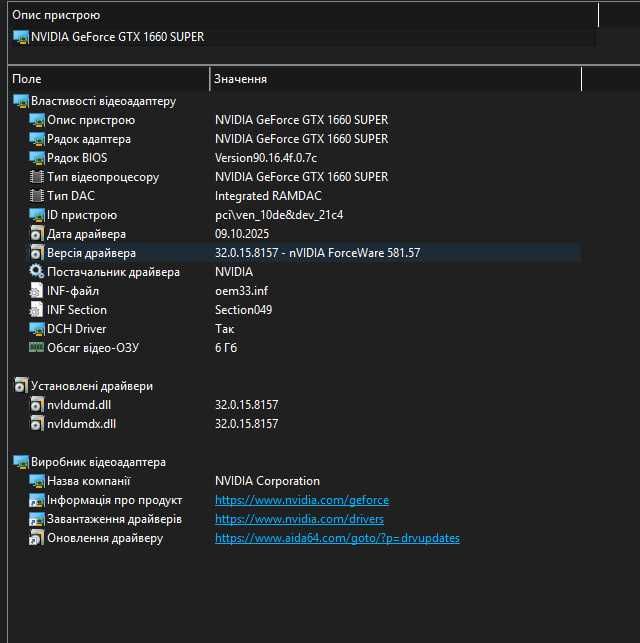Click the nvldumdx.dll version value 32.0.15.8157

point(246,424)
